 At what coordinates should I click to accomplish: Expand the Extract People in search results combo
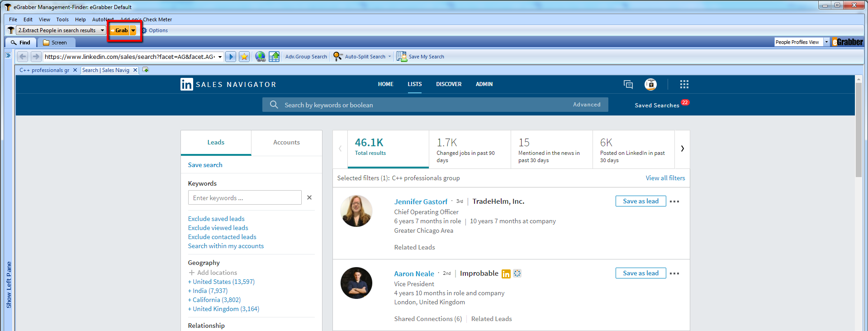[103, 30]
